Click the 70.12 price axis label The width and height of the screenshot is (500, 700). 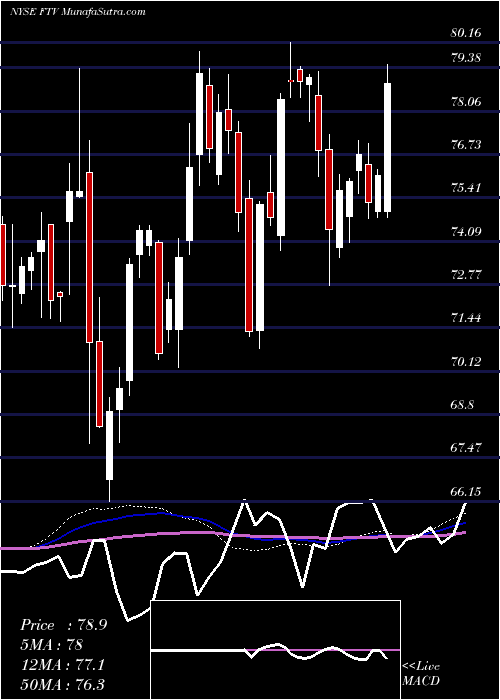coord(467,361)
